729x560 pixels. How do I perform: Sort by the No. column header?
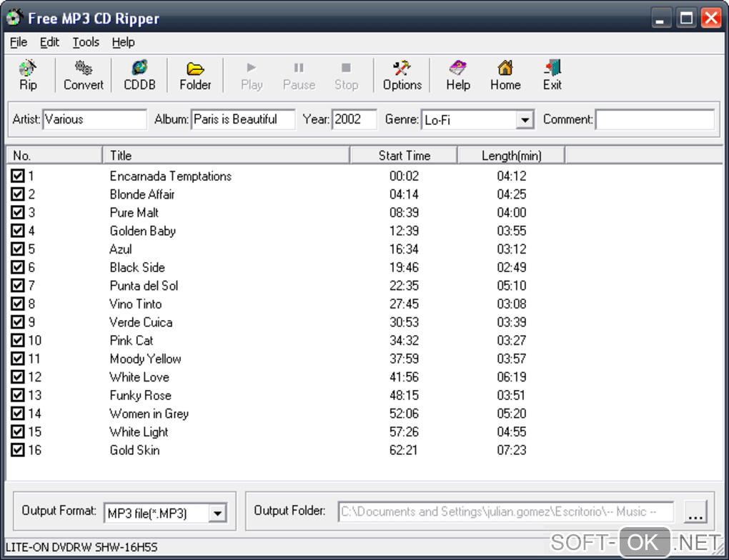point(54,155)
